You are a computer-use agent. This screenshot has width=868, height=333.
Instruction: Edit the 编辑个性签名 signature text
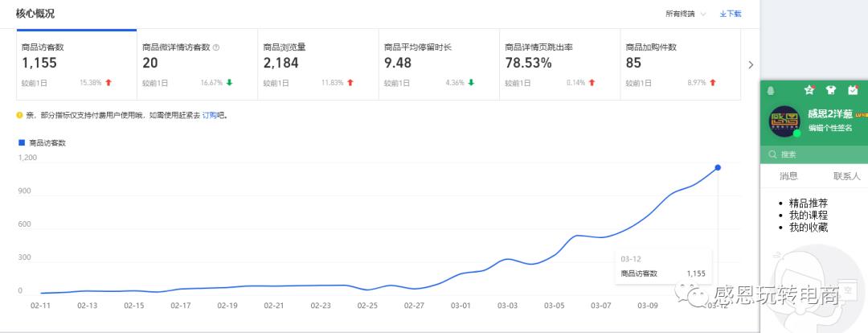click(x=829, y=128)
